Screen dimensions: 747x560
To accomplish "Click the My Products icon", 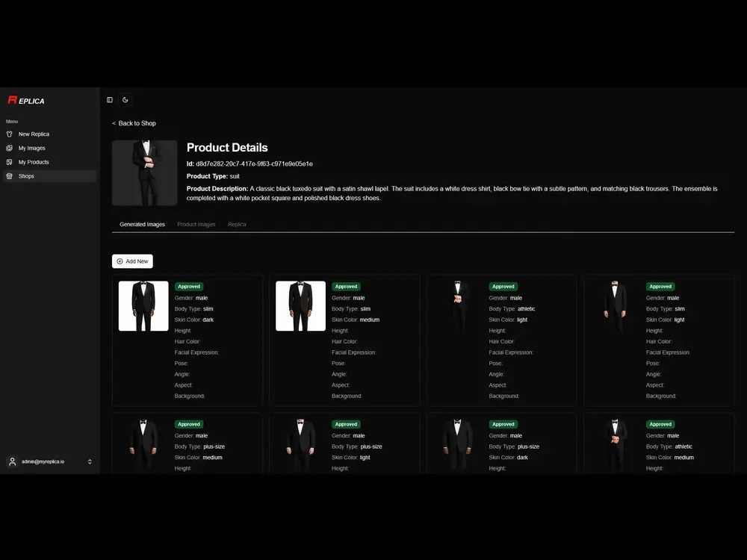I will [10, 162].
